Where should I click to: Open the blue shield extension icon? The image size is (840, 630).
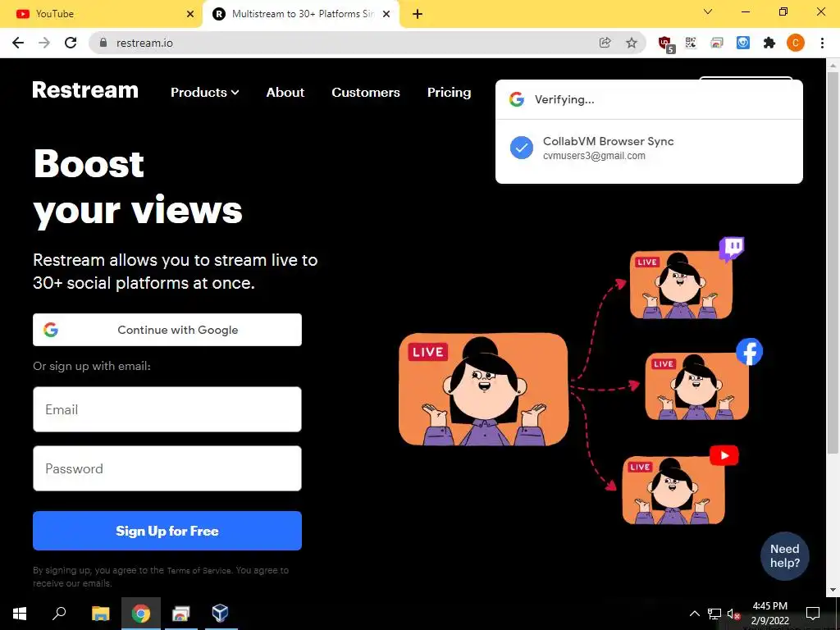(743, 43)
